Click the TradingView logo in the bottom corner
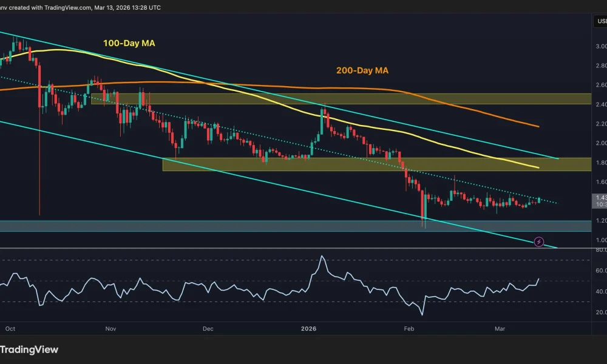Screen dimensions: 607x364 (x=29, y=349)
